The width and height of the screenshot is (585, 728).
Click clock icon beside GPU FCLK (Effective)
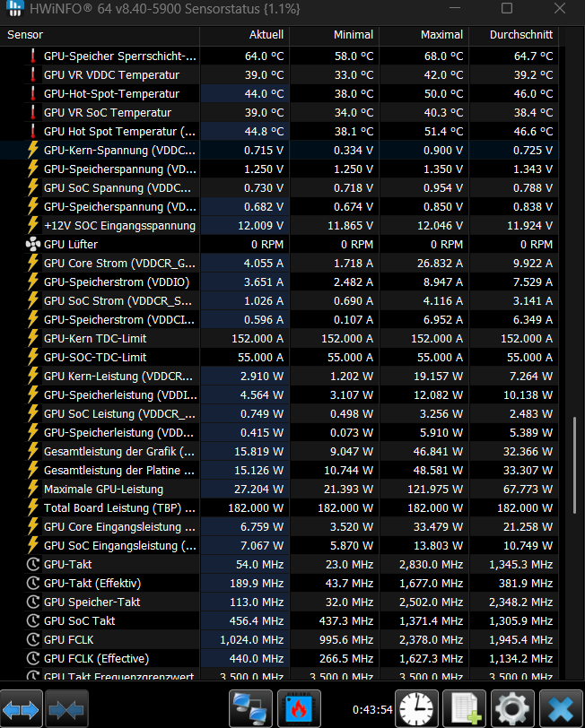coord(33,658)
